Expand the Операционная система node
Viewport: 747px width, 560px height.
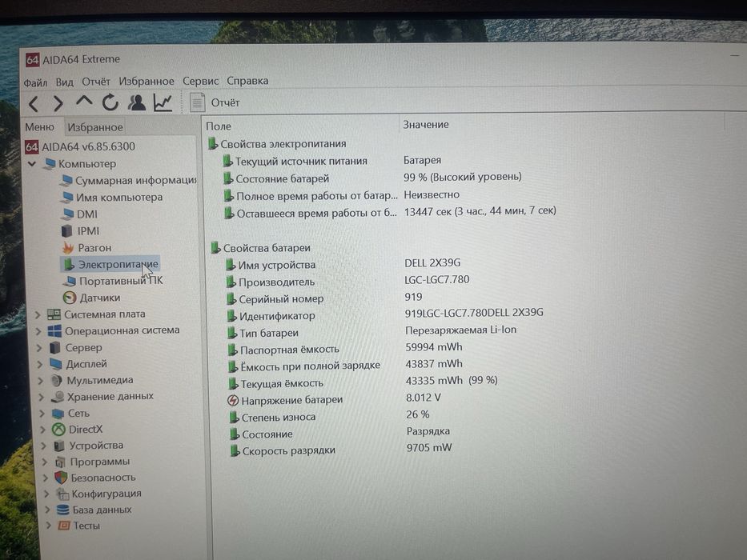(x=38, y=331)
